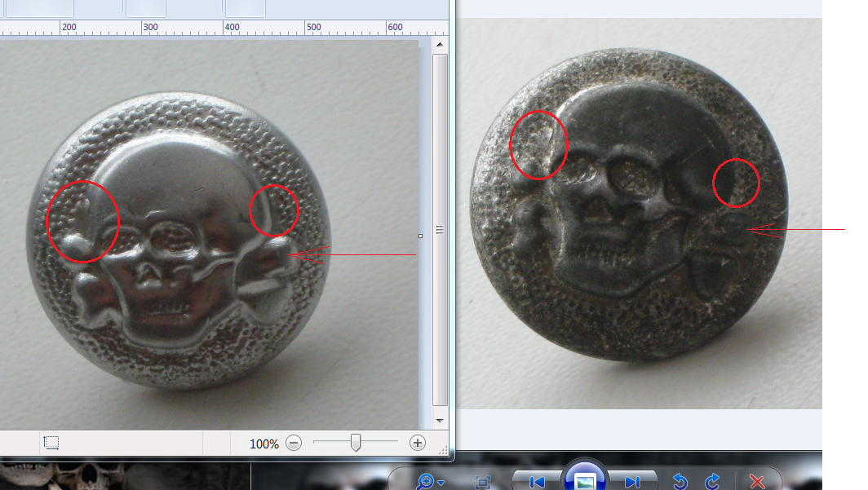Open the Photo Viewer zoom magnifier control
868x490 pixels.
pos(430,482)
